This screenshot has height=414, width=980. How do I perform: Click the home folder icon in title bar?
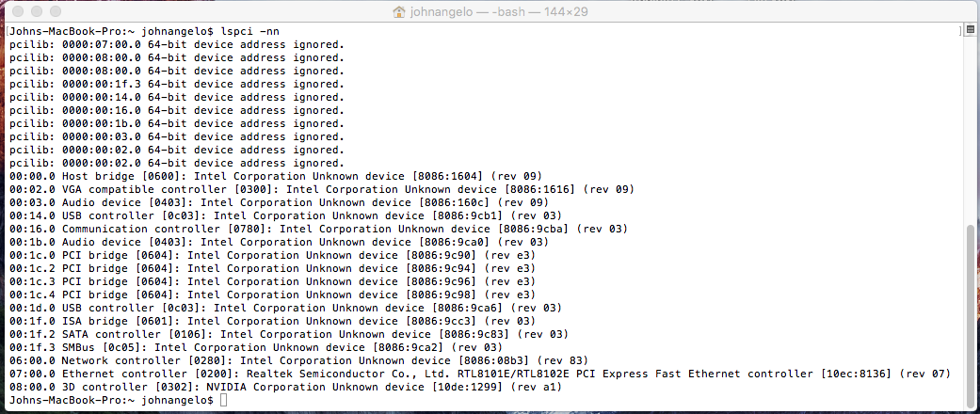tap(399, 12)
